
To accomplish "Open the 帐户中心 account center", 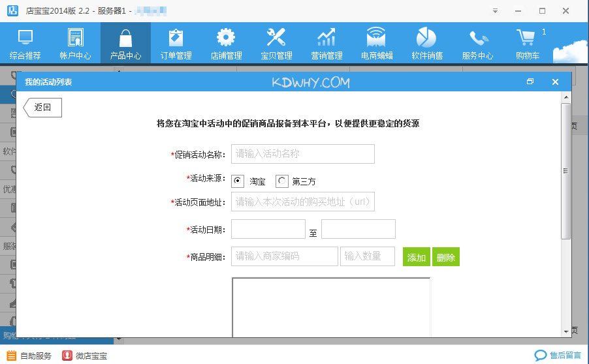I will pyautogui.click(x=75, y=43).
